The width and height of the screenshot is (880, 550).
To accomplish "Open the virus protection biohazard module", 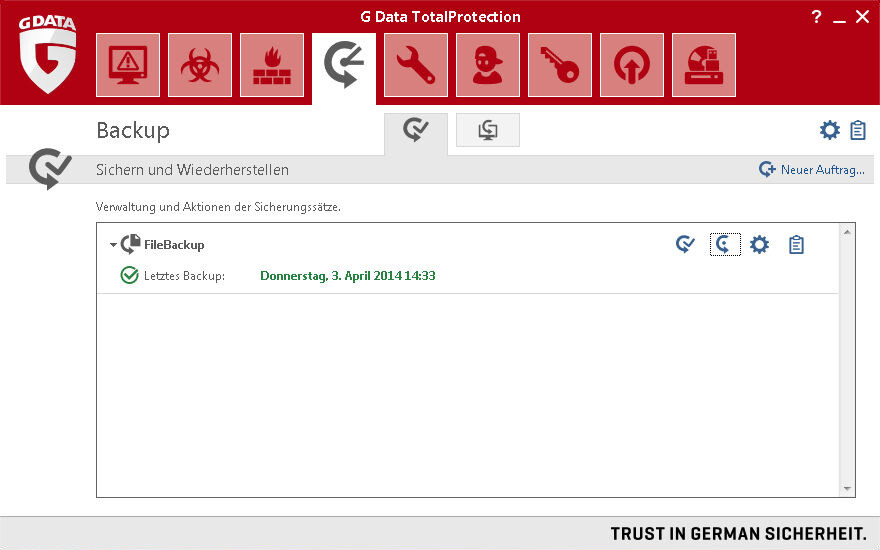I will point(200,66).
